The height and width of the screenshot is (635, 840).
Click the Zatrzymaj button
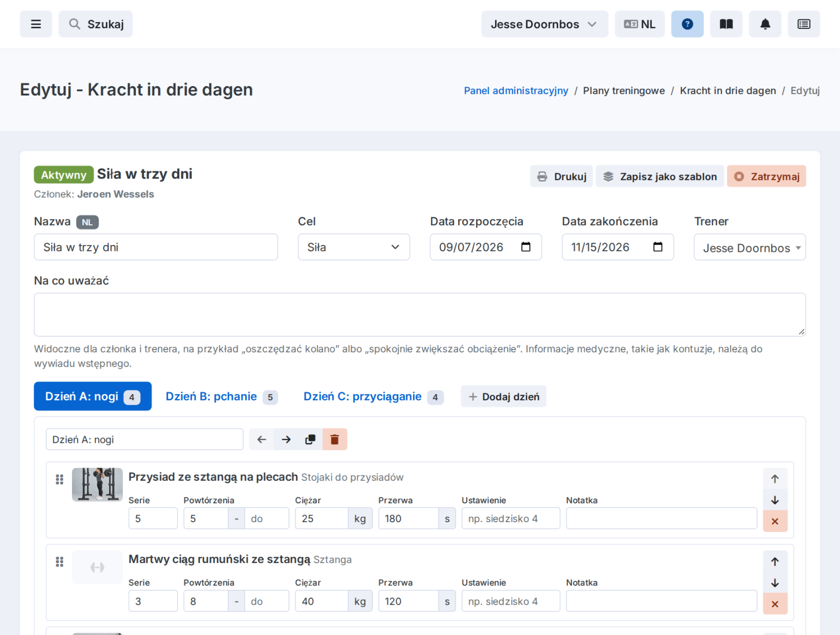pos(766,176)
